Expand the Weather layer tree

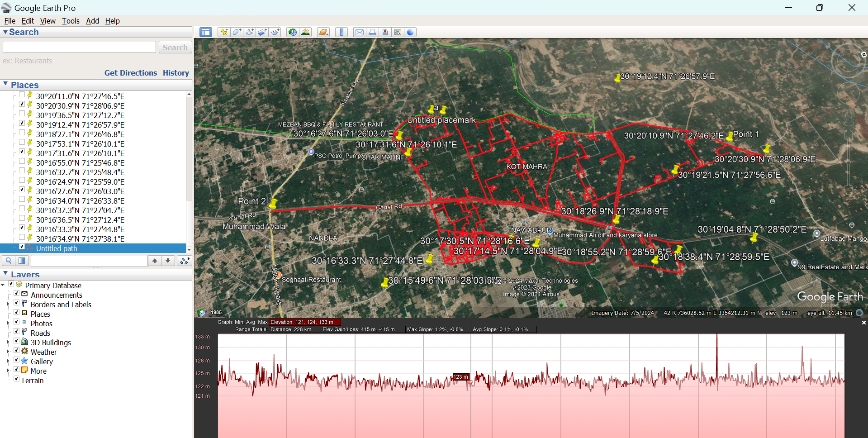pos(8,352)
